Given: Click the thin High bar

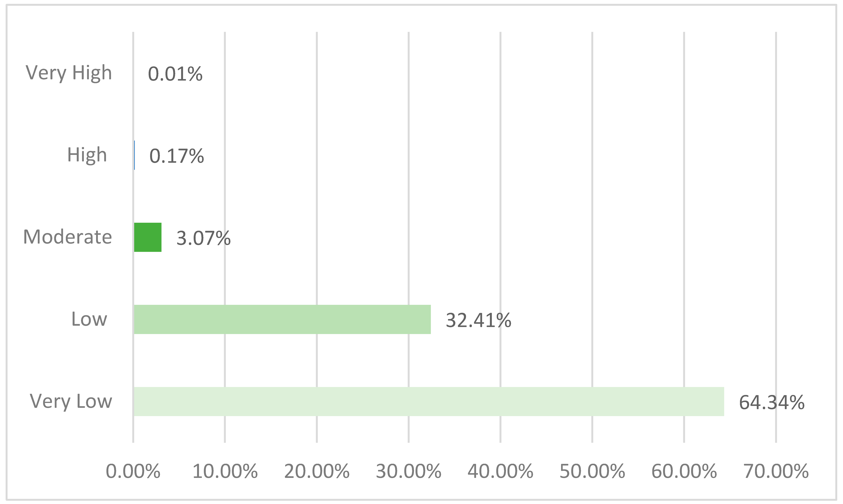Looking at the screenshot, I should pos(135,155).
